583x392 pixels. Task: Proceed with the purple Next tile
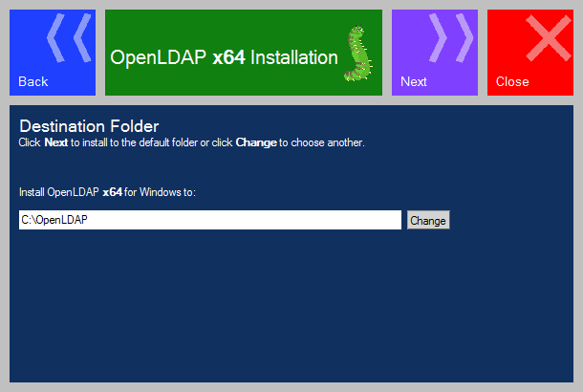tap(435, 53)
